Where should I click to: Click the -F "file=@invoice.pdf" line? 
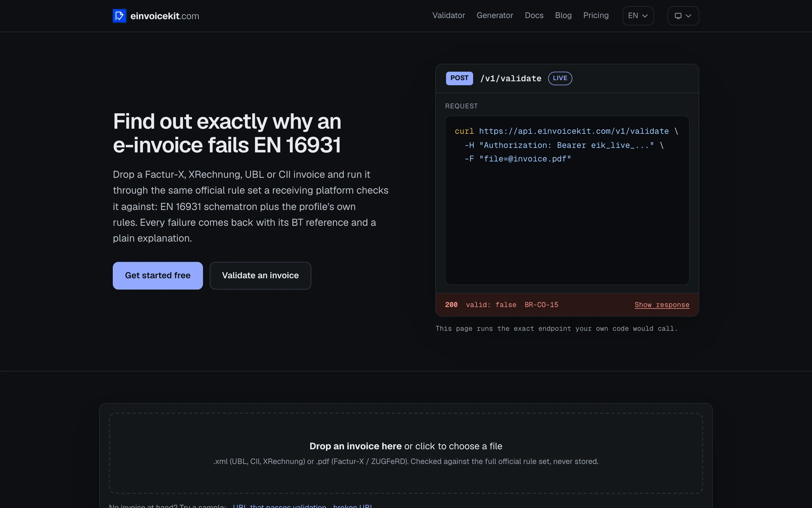pos(517,159)
